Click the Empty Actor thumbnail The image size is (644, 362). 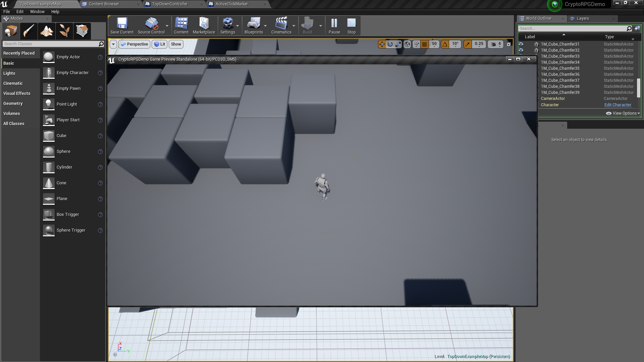click(x=49, y=57)
